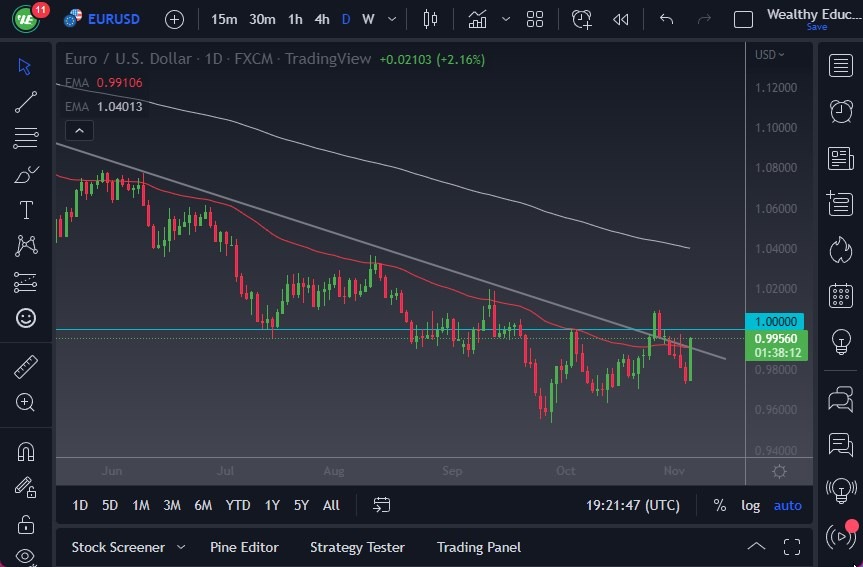Open the Pine Editor tab
Viewport: 863px width, 567px height.
(x=244, y=547)
